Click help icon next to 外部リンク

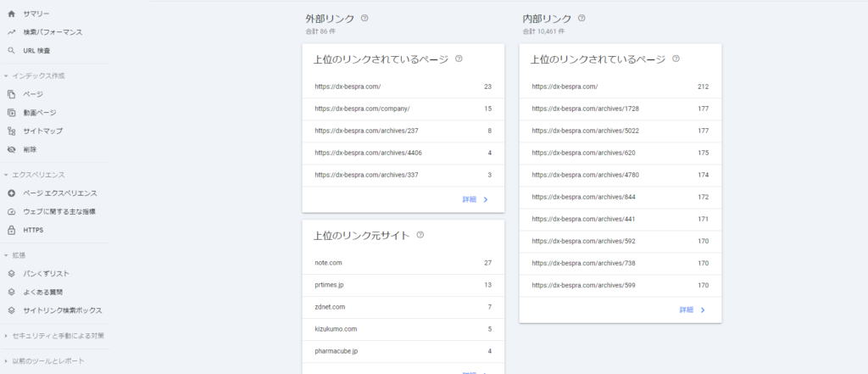[364, 18]
